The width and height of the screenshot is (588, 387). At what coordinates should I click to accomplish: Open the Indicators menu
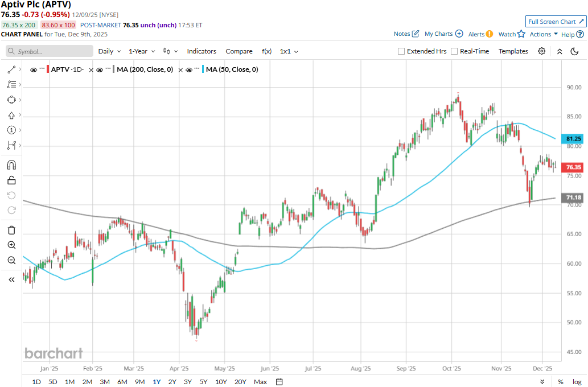point(202,51)
